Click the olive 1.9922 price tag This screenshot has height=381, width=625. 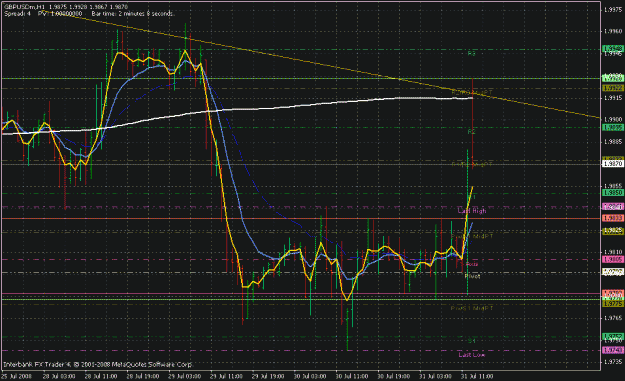pyautogui.click(x=613, y=88)
